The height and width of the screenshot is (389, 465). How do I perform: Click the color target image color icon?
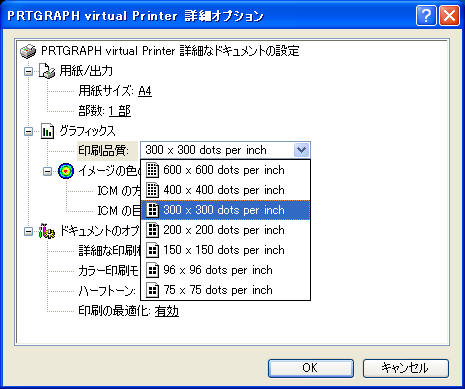[66, 171]
